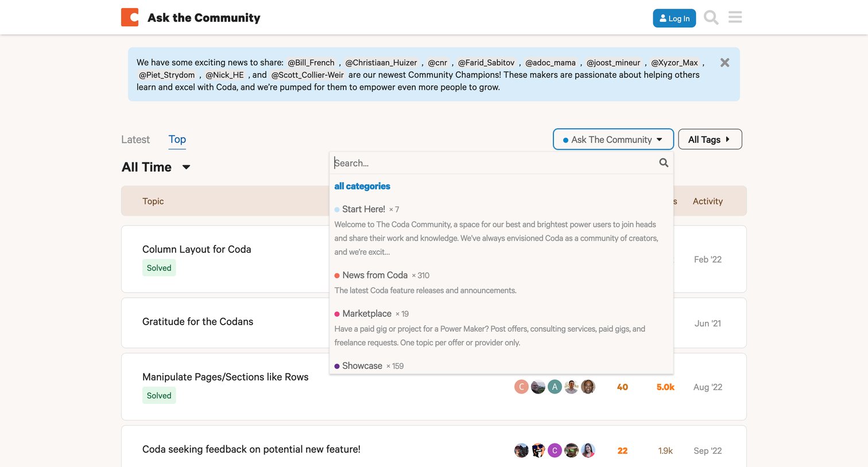Screen dimensions: 868x467
Task: Dismiss the Community Champions banner
Action: pyautogui.click(x=725, y=63)
